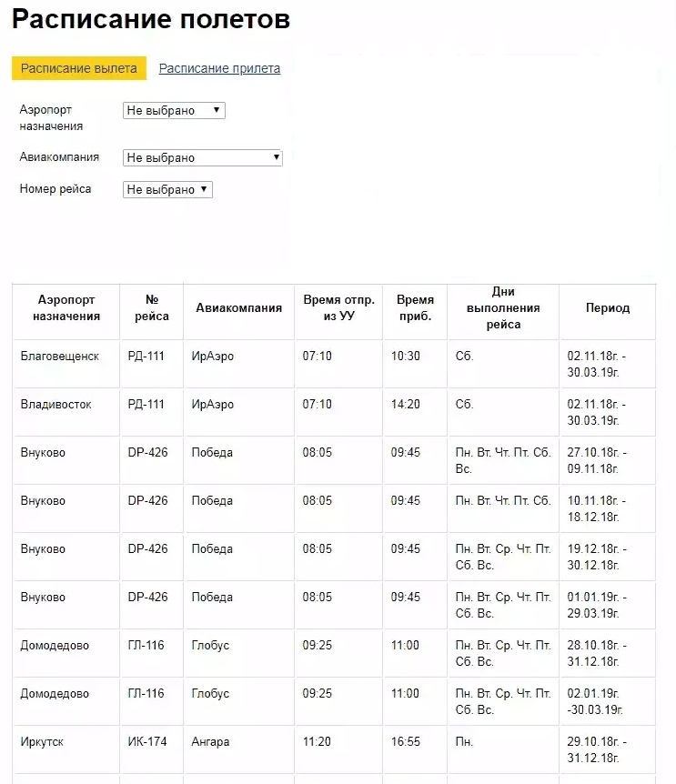This screenshot has height=784, width=676.
Task: Click the ИК-174 flight number
Action: tap(147, 741)
